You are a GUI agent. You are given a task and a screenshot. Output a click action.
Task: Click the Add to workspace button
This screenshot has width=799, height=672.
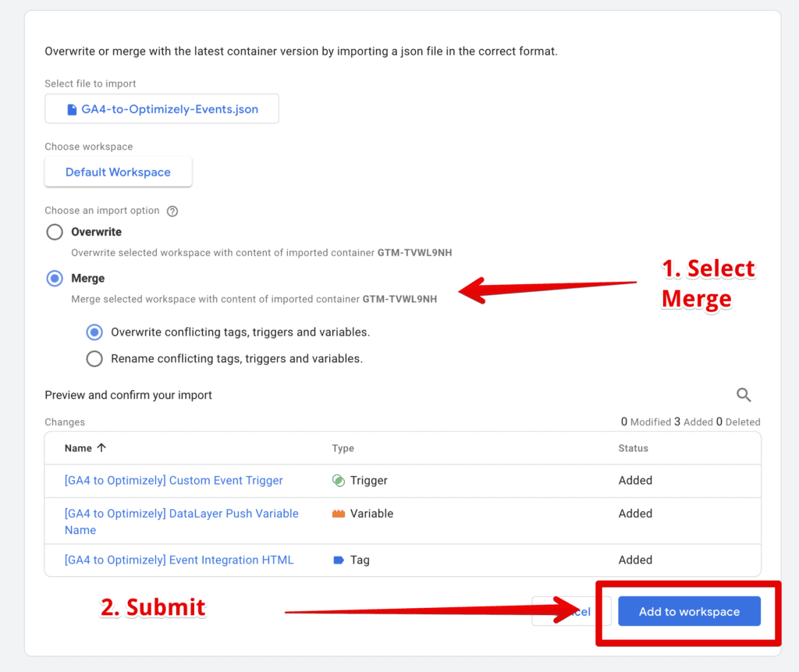pos(689,611)
